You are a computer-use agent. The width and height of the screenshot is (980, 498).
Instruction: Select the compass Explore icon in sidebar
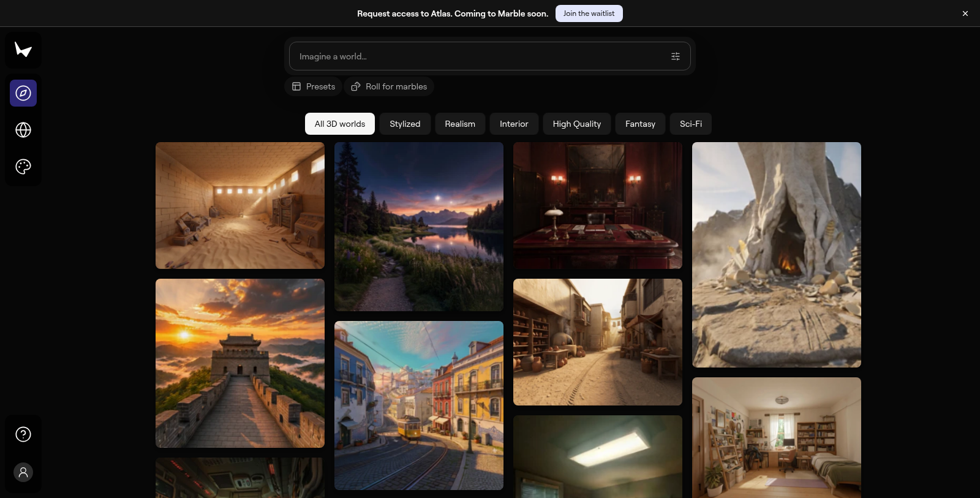coord(23,93)
